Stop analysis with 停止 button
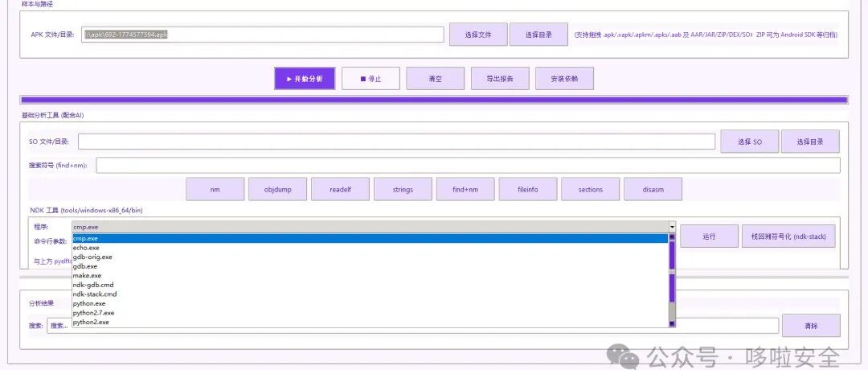Viewport: 868px width, 370px height. [x=371, y=79]
